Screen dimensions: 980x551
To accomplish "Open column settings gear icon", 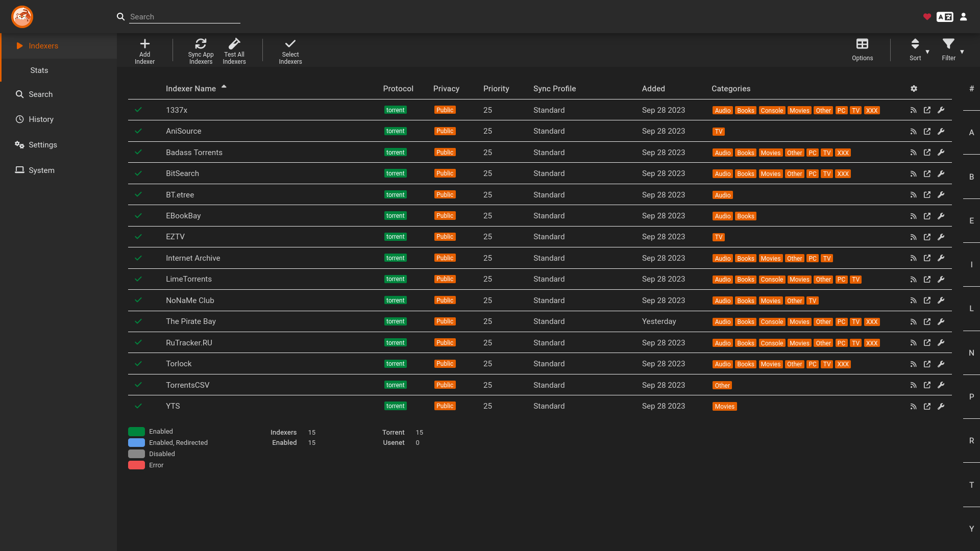I will click(x=914, y=89).
